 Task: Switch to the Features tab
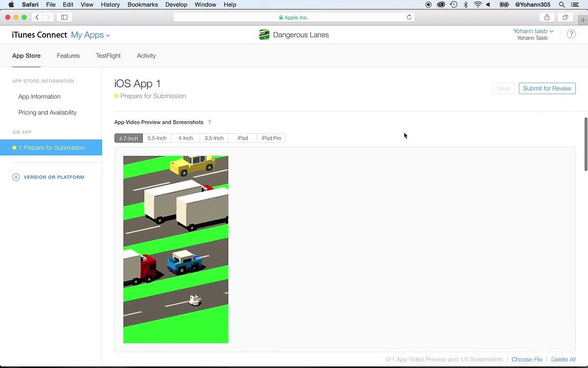[68, 56]
